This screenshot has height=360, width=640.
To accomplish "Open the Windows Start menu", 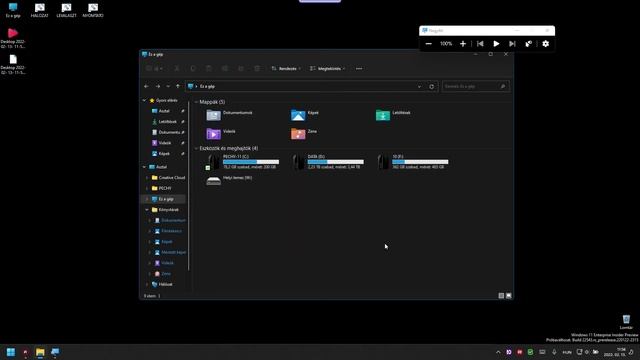I will (x=11, y=352).
